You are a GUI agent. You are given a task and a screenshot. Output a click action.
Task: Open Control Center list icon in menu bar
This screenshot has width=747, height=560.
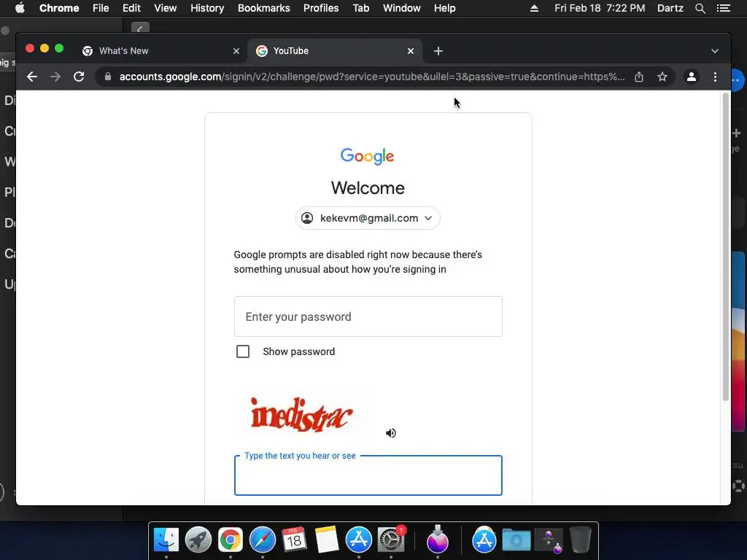(x=723, y=8)
